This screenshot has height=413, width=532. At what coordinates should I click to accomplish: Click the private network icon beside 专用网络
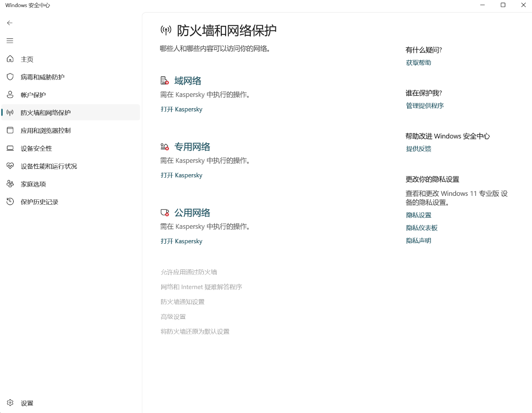[164, 147]
